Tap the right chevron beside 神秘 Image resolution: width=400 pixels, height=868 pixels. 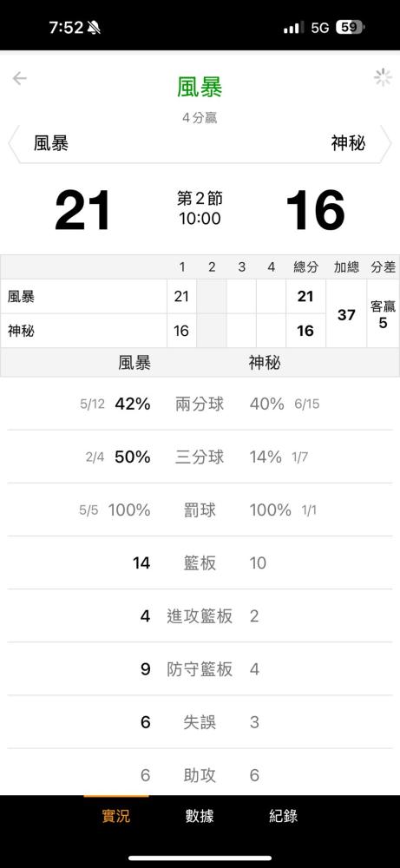(x=385, y=144)
